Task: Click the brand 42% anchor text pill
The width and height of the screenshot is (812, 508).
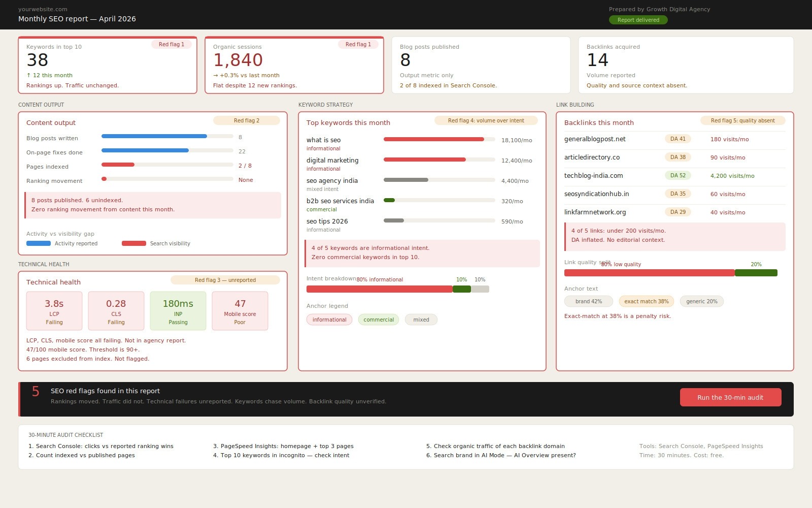Action: (589, 301)
